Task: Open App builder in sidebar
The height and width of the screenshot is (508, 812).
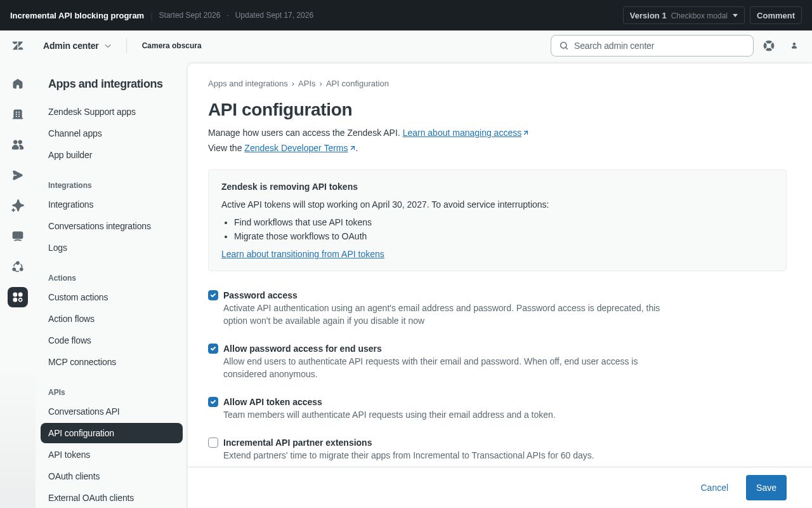Action: 112,155
